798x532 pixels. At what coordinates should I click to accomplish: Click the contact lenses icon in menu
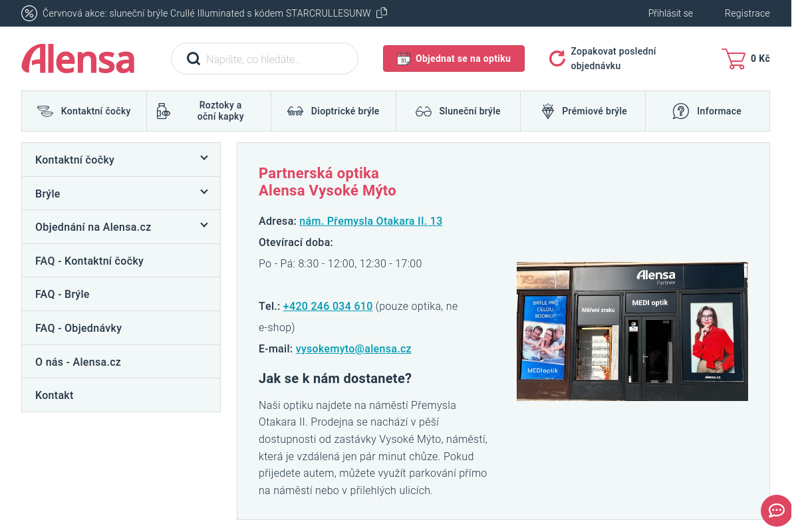pyautogui.click(x=45, y=111)
